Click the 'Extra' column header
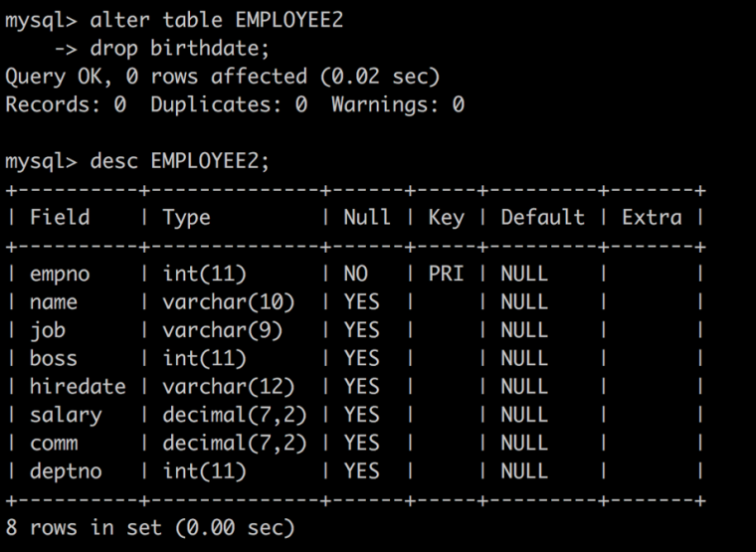Viewport: 756px width, 552px height. tap(652, 218)
